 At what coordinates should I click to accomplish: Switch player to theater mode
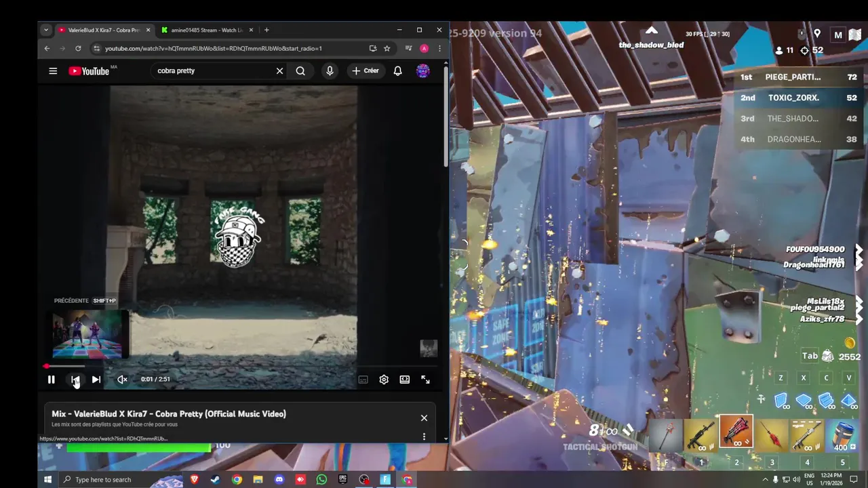click(x=404, y=380)
